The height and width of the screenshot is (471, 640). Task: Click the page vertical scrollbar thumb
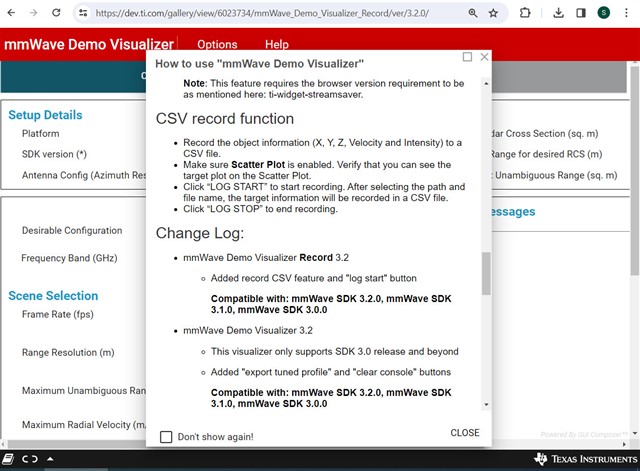pyautogui.click(x=635, y=171)
